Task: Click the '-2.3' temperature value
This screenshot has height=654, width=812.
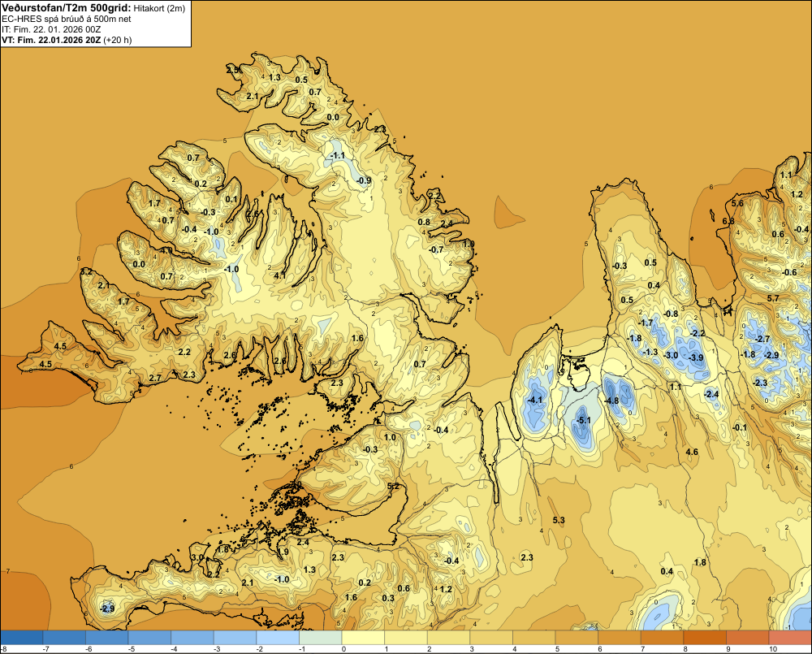Action: tap(760, 383)
